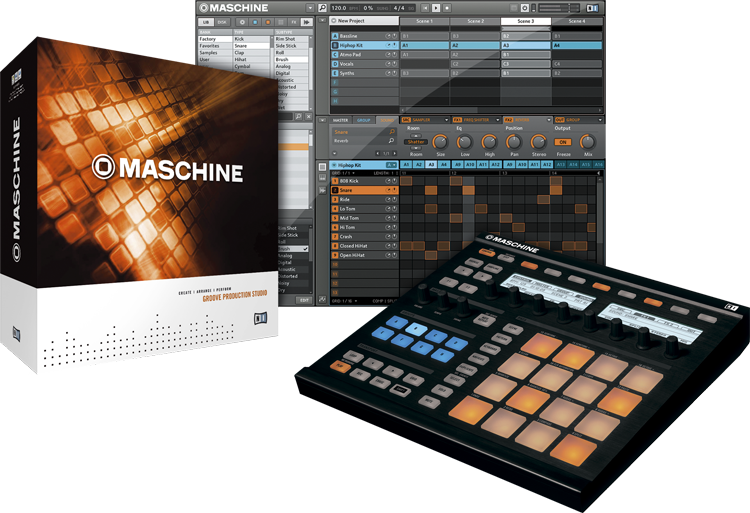Go to previous page arrow near 1/1
This screenshot has width=750, height=513.
378,153
